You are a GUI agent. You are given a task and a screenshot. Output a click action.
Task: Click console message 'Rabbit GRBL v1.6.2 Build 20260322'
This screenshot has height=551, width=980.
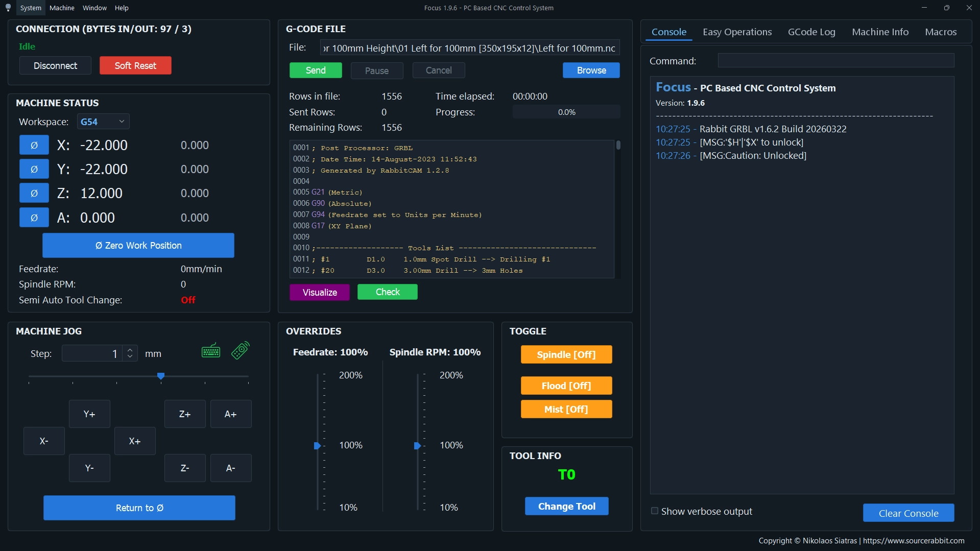(773, 129)
